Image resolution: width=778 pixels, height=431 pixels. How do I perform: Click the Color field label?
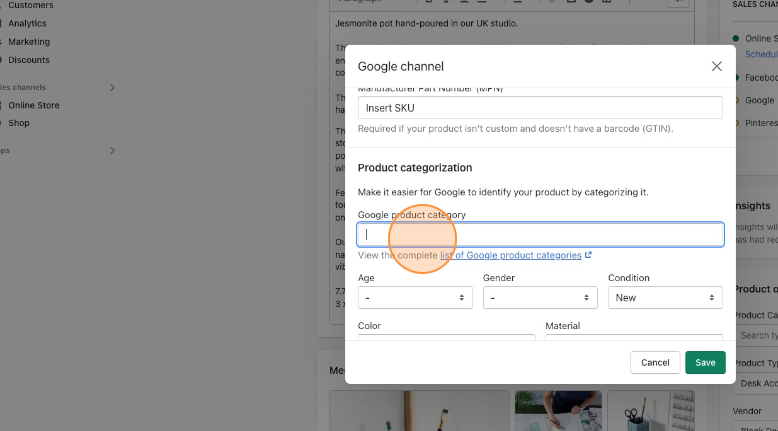[369, 326]
